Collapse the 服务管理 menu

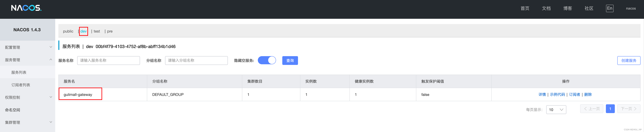27,60
